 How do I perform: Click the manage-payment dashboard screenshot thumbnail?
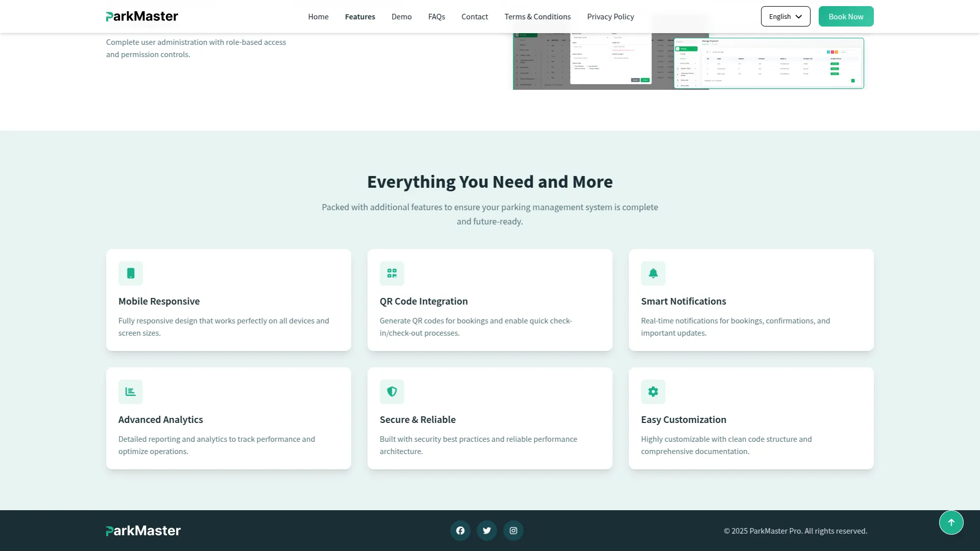(x=769, y=63)
